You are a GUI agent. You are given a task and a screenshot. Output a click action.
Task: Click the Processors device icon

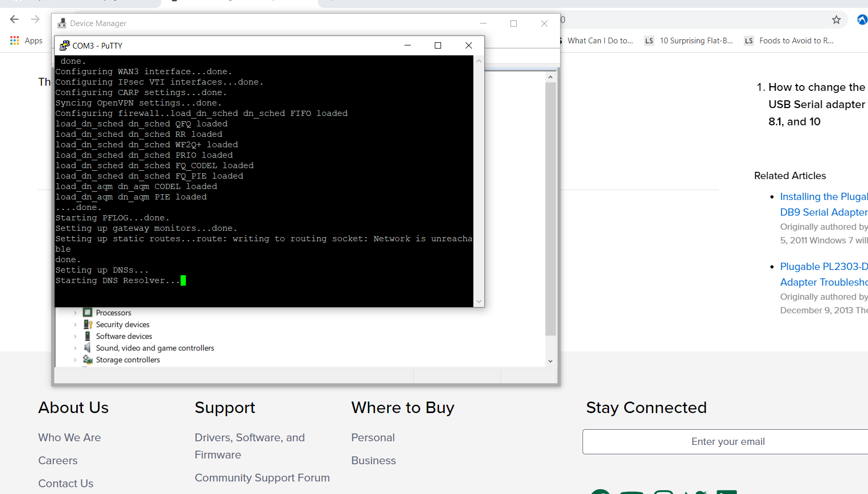tap(88, 312)
